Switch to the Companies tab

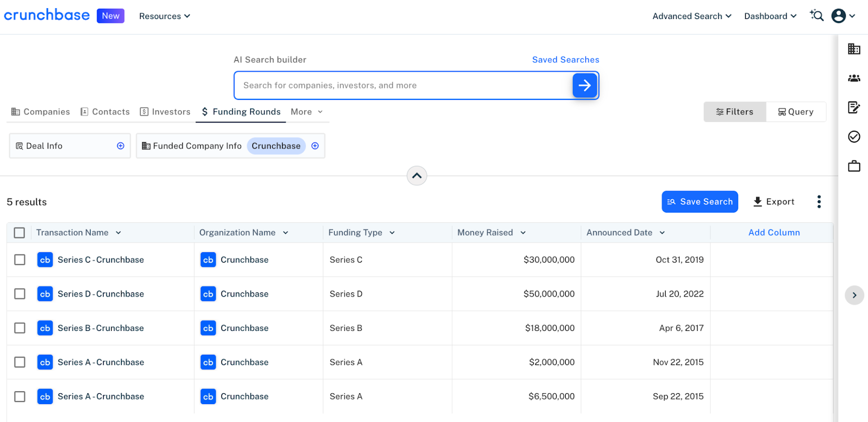pos(41,112)
